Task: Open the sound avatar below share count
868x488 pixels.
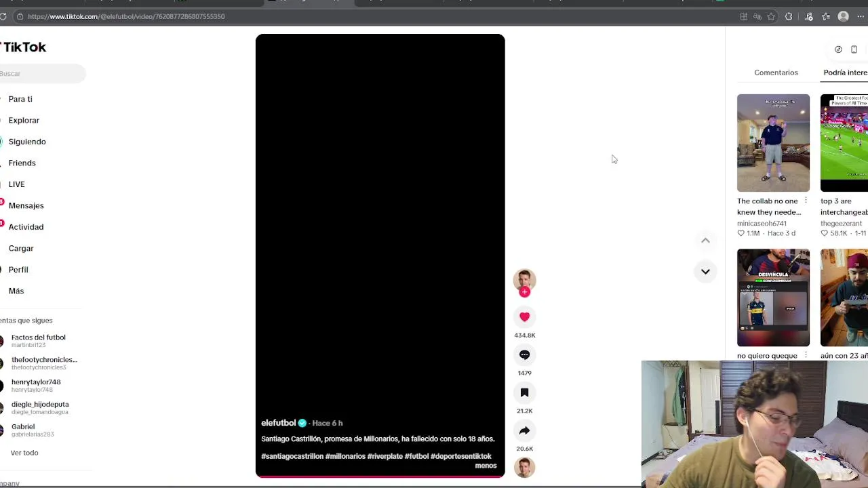Action: [524, 468]
